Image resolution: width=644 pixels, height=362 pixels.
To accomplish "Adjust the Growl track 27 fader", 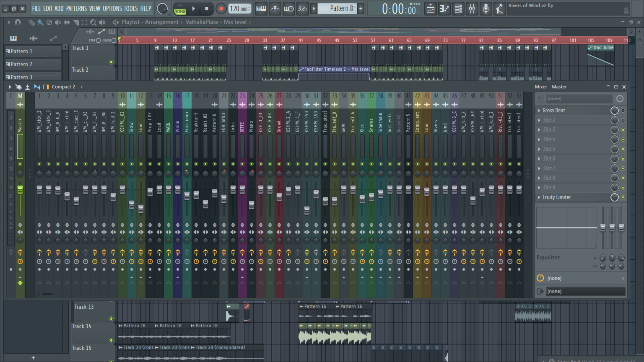I will coord(279,197).
